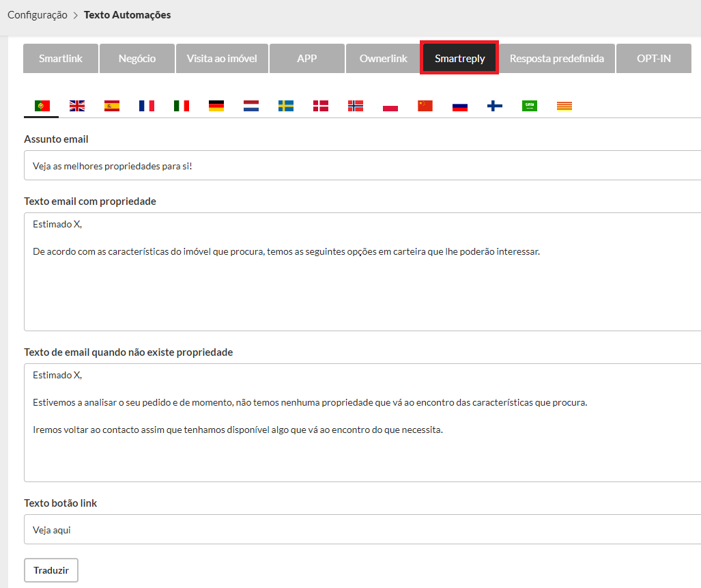Select the Portuguese flag language

point(42,106)
